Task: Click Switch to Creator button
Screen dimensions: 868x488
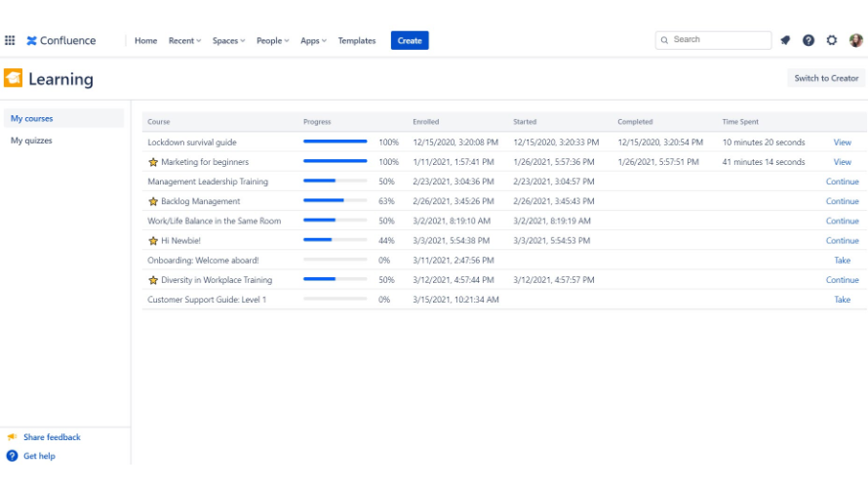Action: [826, 78]
